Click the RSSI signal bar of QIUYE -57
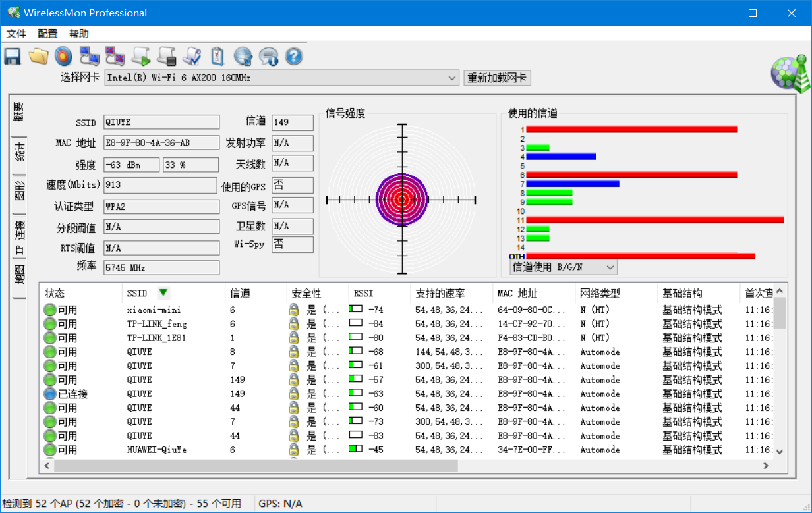This screenshot has width=812, height=513. click(x=356, y=379)
